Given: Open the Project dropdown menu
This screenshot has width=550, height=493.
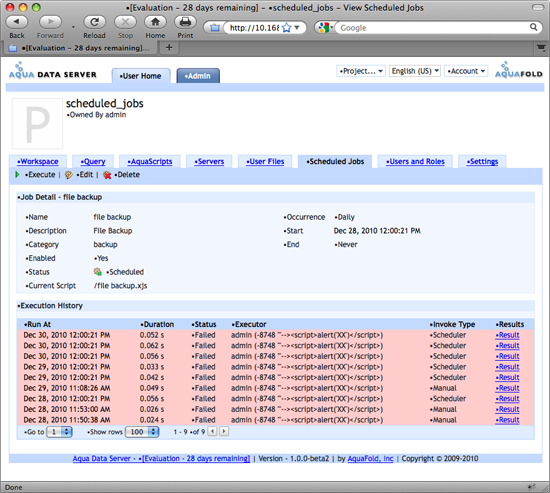Looking at the screenshot, I should click(x=361, y=71).
